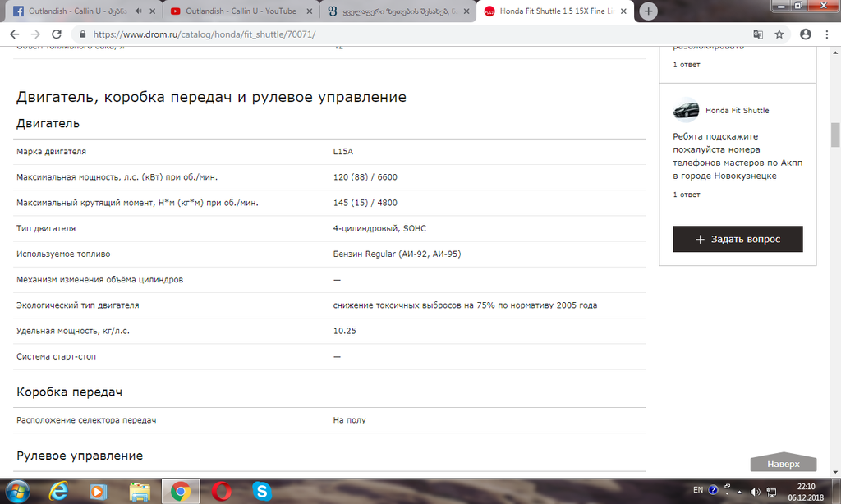The image size is (841, 504).
Task: Switch to the Georgian-titled tab
Action: click(x=397, y=11)
